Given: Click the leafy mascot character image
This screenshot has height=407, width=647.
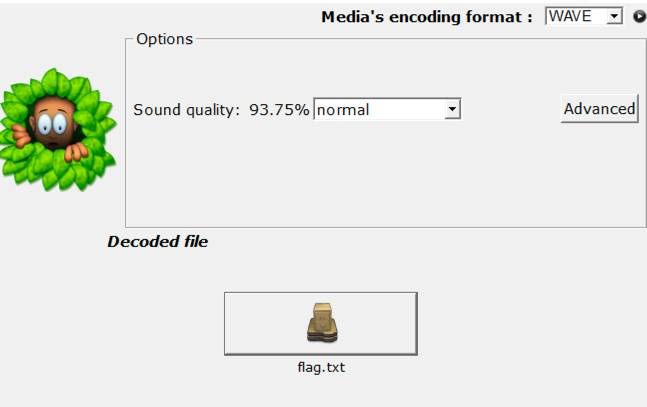Looking at the screenshot, I should [x=58, y=130].
